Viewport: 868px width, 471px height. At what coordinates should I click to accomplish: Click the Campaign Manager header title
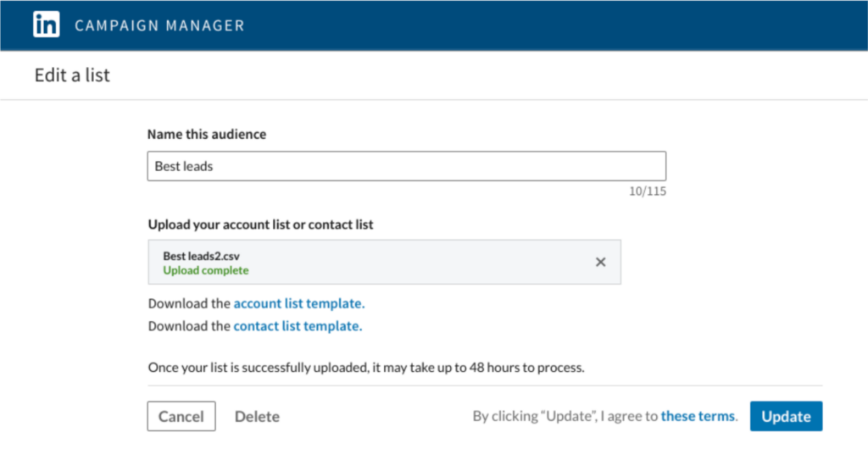click(159, 25)
